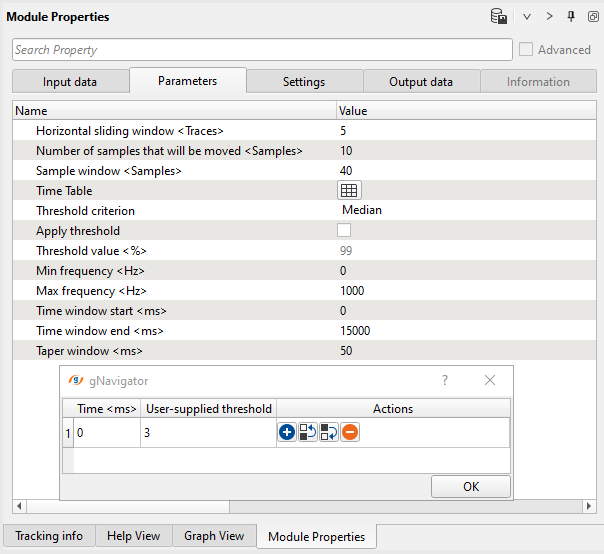Open the Graph View tab
Image resolution: width=604 pixels, height=554 pixels.
tap(213, 536)
